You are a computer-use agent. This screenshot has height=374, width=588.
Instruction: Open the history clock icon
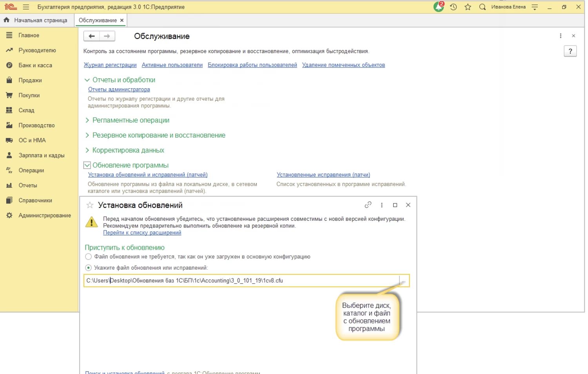(454, 7)
